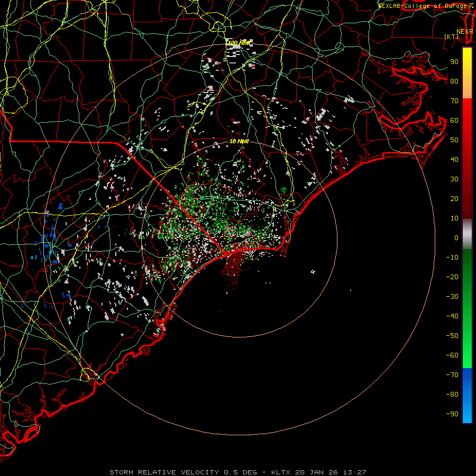Click the 50 value on the velocity scale

coord(454,140)
